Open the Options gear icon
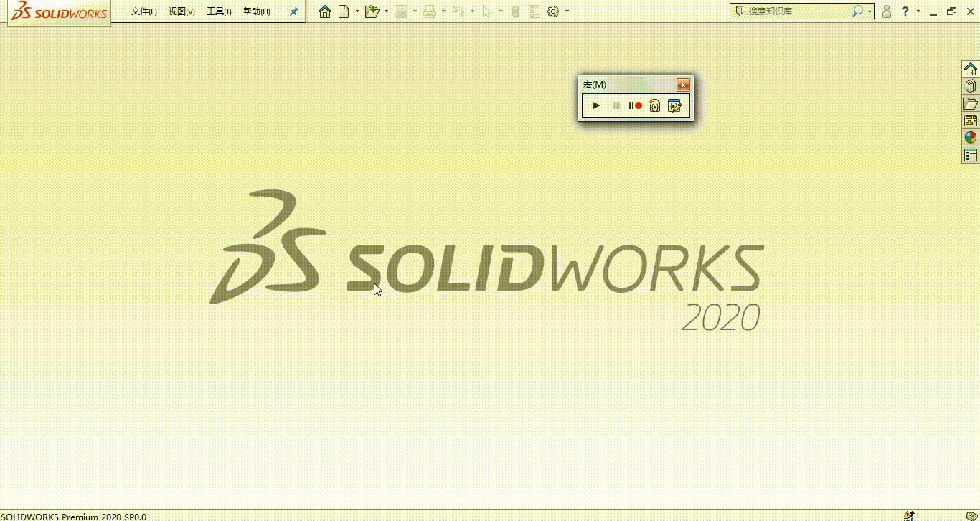The image size is (980, 521). [x=553, y=11]
